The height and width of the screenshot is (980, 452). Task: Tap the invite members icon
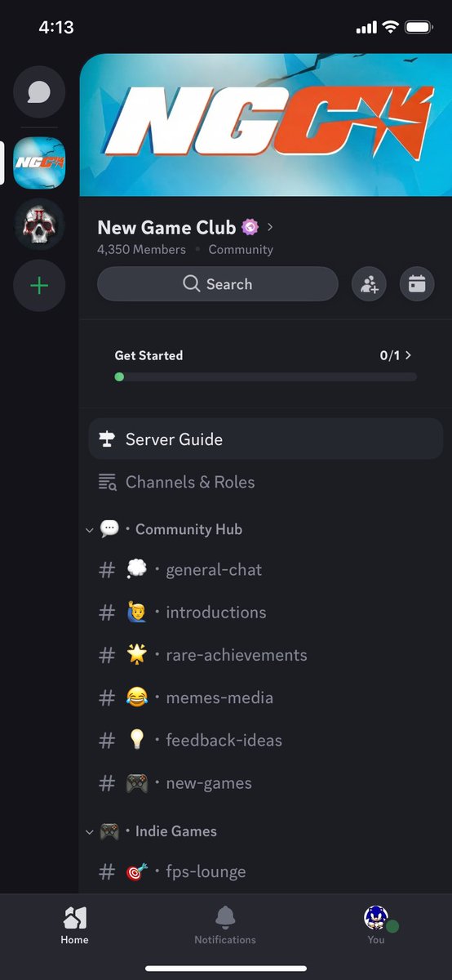tap(369, 284)
